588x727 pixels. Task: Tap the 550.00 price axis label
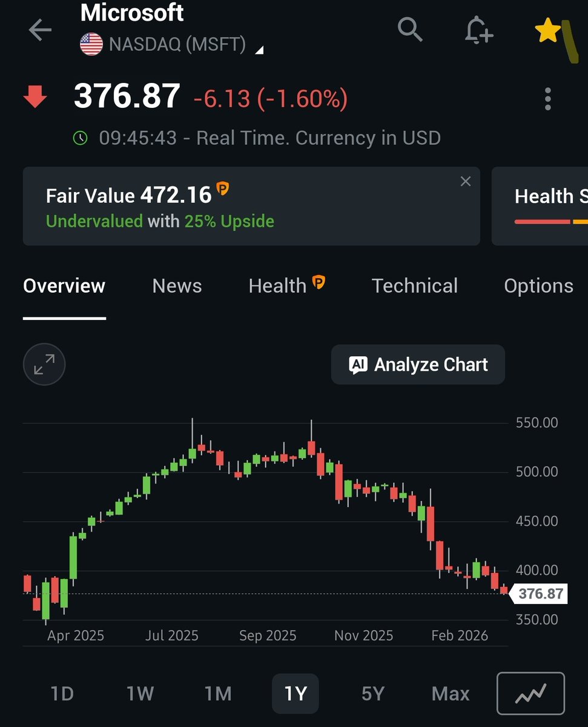click(x=537, y=423)
